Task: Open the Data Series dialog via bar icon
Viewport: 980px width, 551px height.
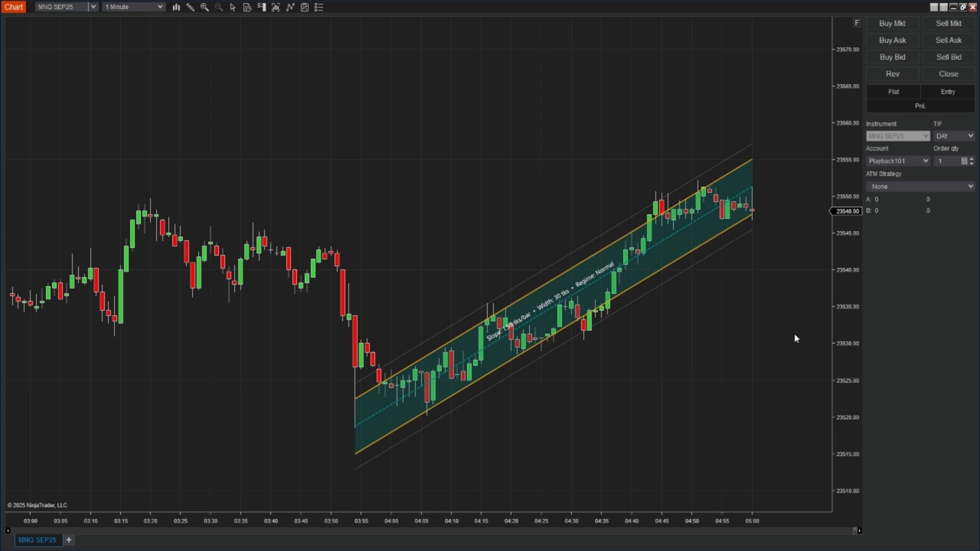Action: click(x=177, y=8)
